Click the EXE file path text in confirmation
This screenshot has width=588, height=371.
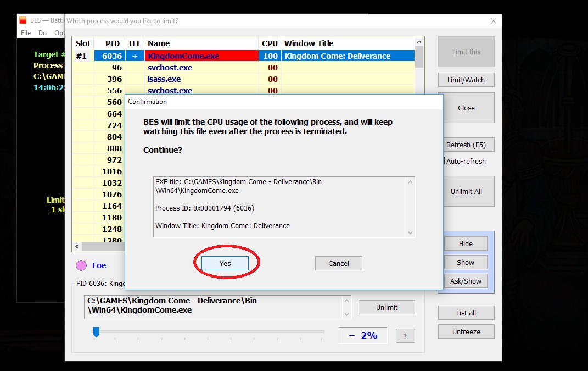238,186
